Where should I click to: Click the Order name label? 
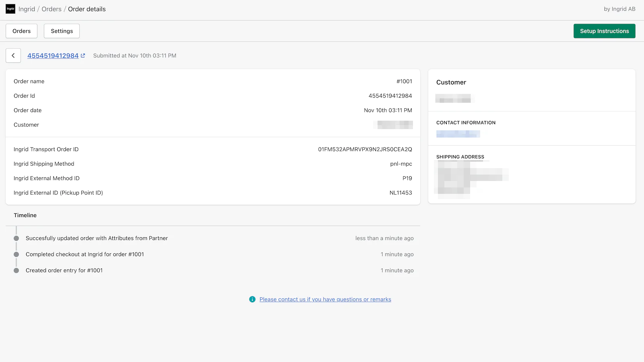pyautogui.click(x=29, y=81)
